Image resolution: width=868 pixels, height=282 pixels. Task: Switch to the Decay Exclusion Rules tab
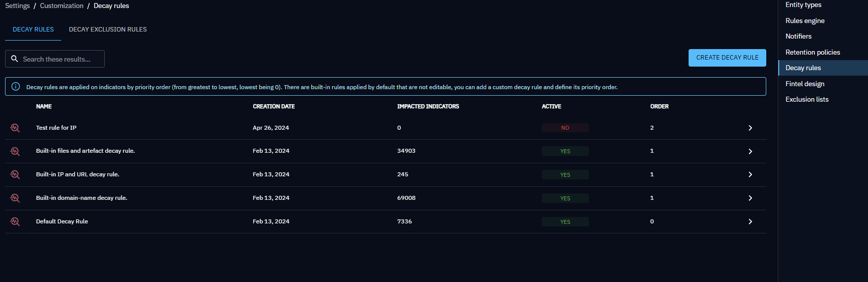click(108, 30)
